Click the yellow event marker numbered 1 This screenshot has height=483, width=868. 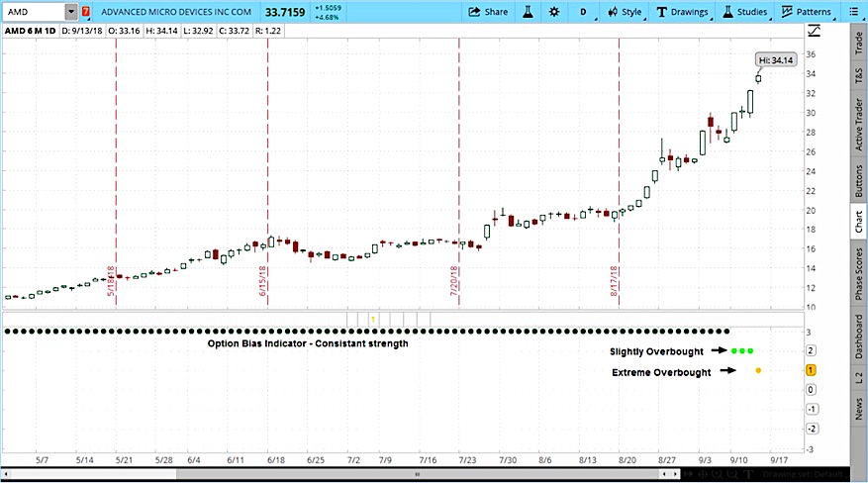(x=373, y=320)
